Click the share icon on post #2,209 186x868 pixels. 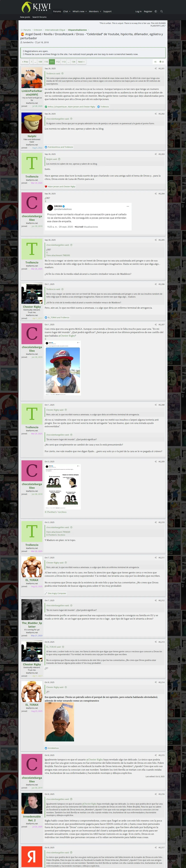tap(156, 462)
